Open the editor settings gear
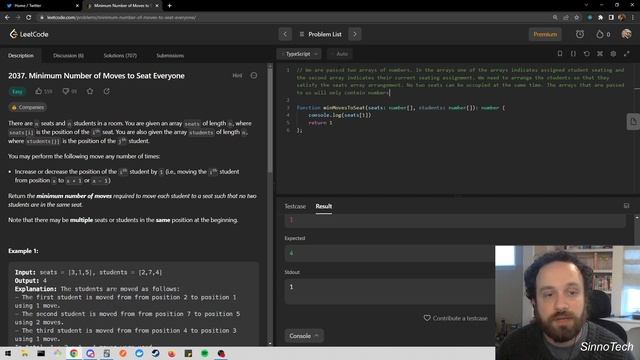This screenshot has height=360, width=640. (x=613, y=54)
